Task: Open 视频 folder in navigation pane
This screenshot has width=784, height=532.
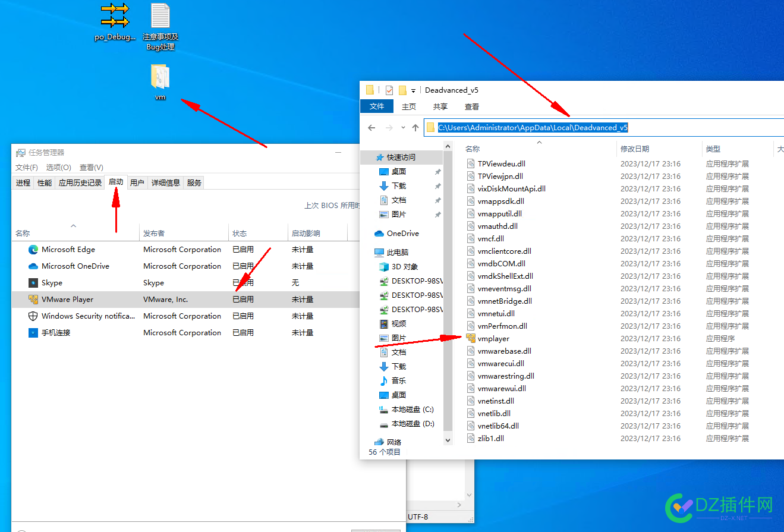Action: click(393, 324)
